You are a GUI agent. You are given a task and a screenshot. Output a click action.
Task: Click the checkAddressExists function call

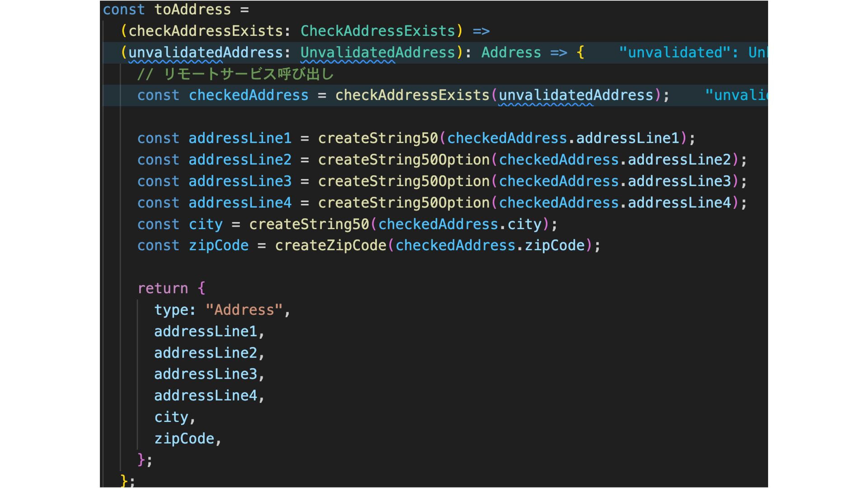click(x=412, y=95)
